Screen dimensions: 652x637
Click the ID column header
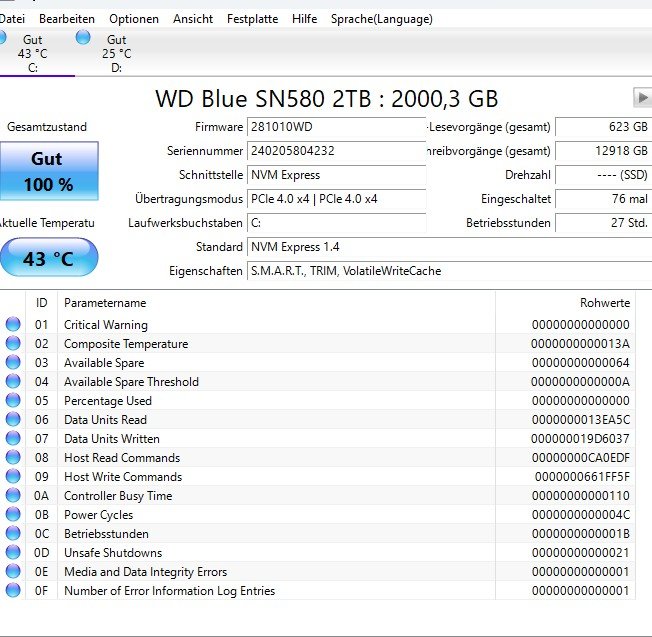[x=42, y=303]
